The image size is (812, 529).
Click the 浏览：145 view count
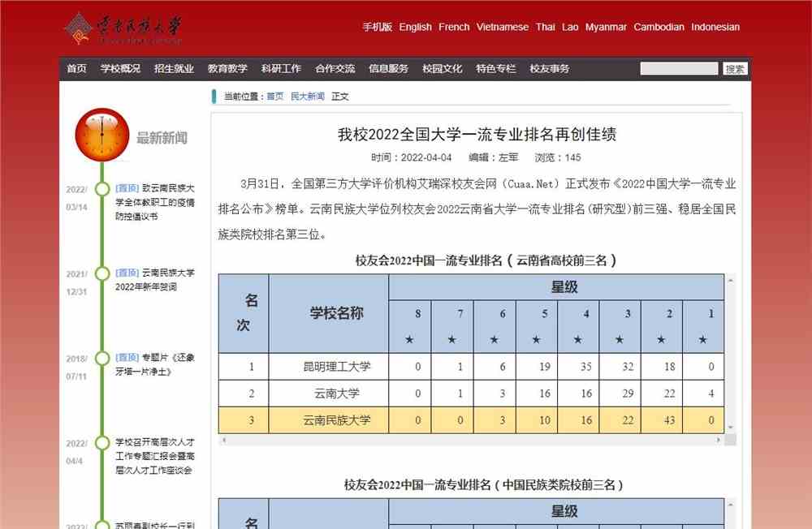[x=558, y=157]
